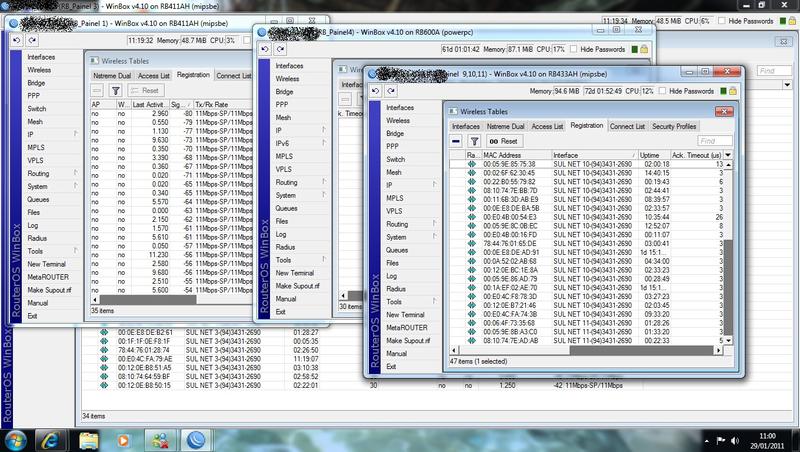Screen dimensions: 800x452
Task: Open the filter funnel in front Wireless Tables
Action: 474,141
